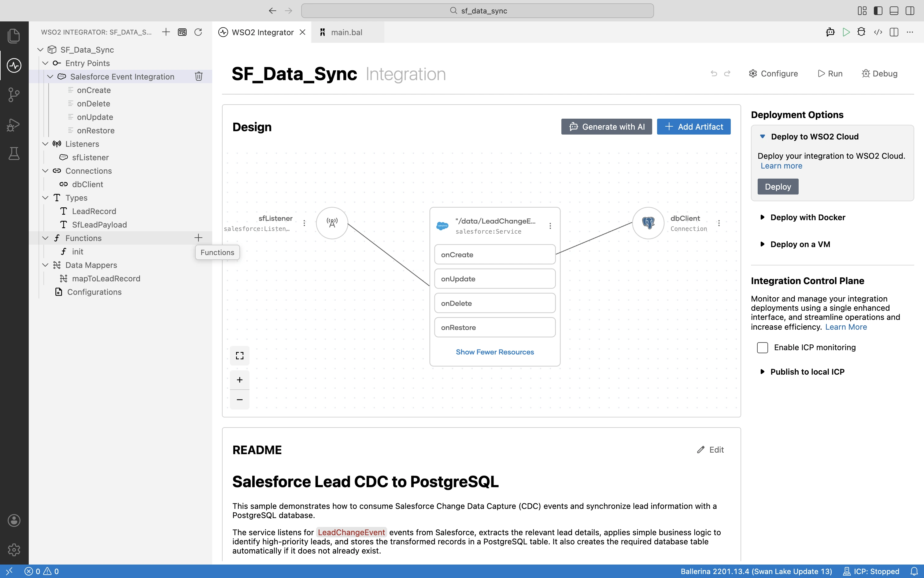The height and width of the screenshot is (578, 924).
Task: Toggle the primary side bar
Action: tap(878, 11)
